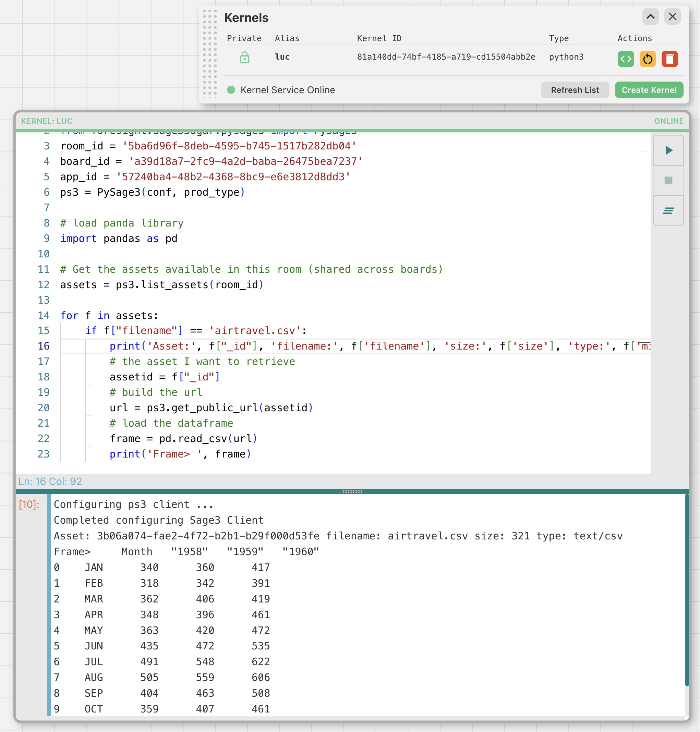Viewport: 700px width, 732px height.
Task: Click the Private column header
Action: 244,38
